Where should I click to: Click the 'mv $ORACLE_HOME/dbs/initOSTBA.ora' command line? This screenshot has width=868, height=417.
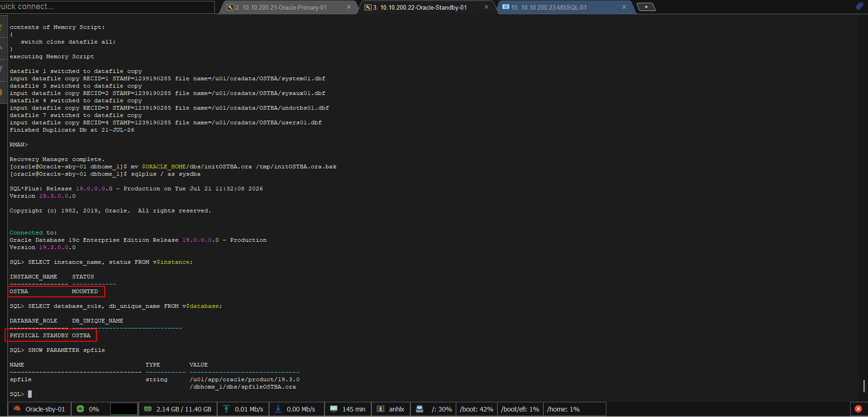pos(173,167)
